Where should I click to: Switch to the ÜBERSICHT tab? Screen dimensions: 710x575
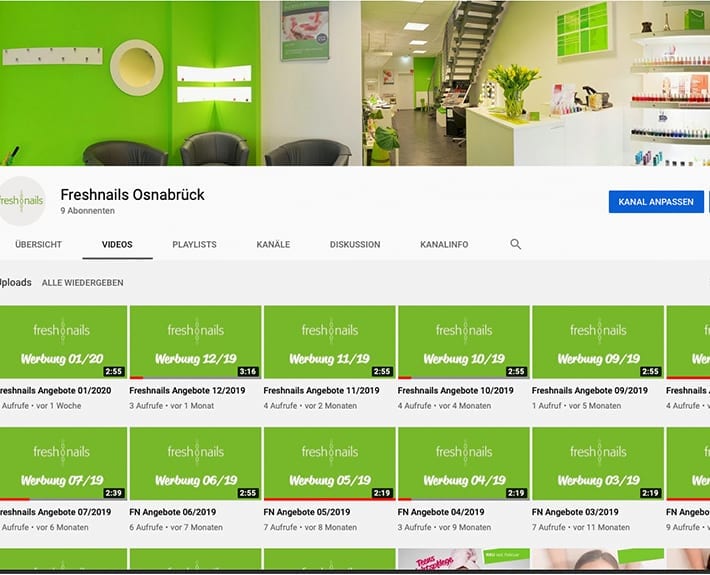38,244
